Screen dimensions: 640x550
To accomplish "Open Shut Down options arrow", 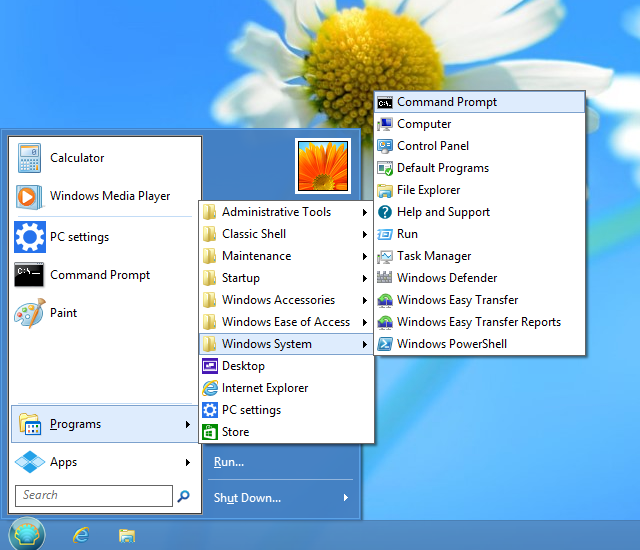I will coord(346,498).
